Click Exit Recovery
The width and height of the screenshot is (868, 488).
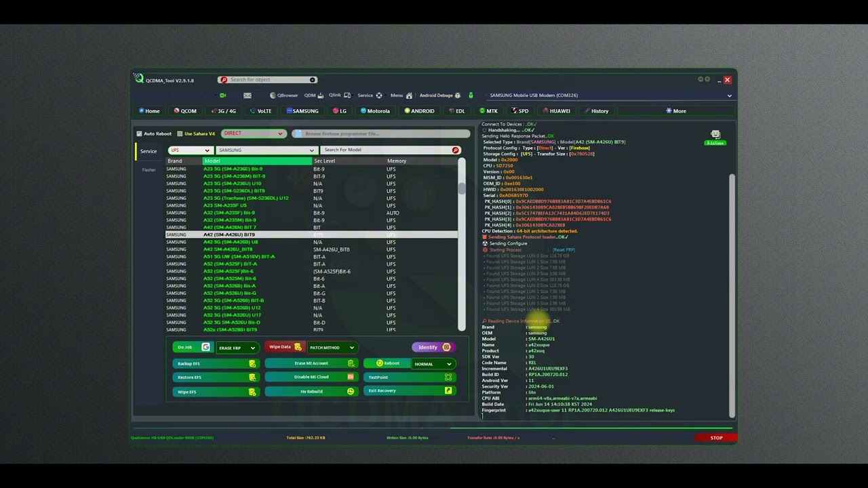coord(409,390)
